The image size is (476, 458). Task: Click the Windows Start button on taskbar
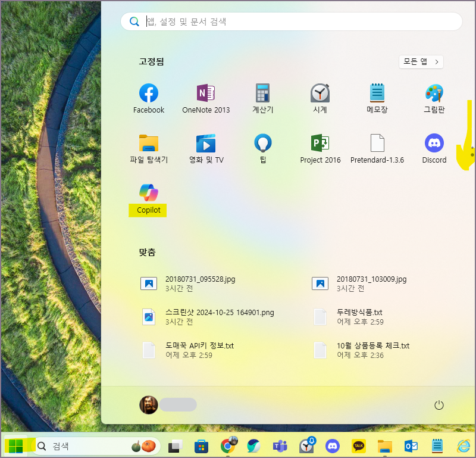pyautogui.click(x=16, y=446)
